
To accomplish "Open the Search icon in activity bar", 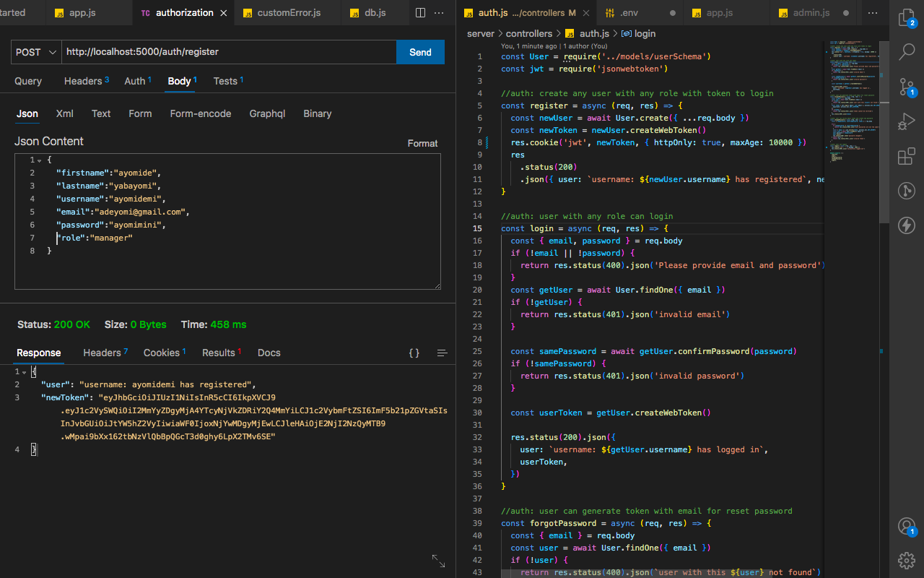I will coord(907,52).
